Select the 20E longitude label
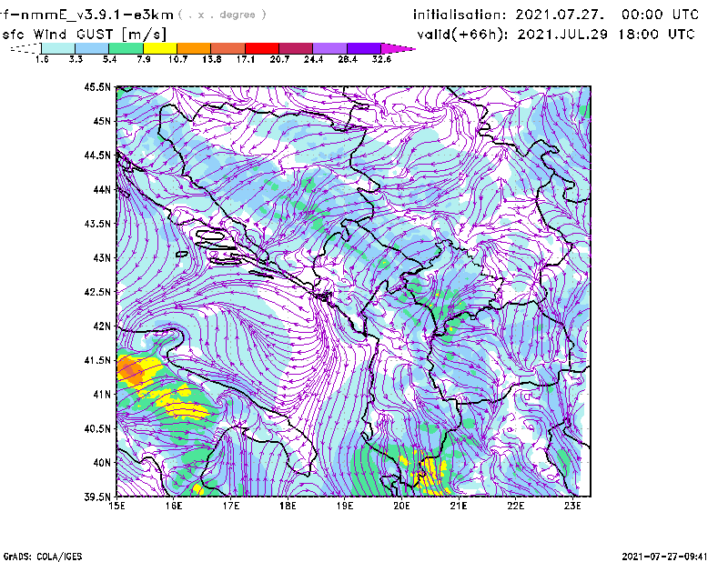 [401, 506]
